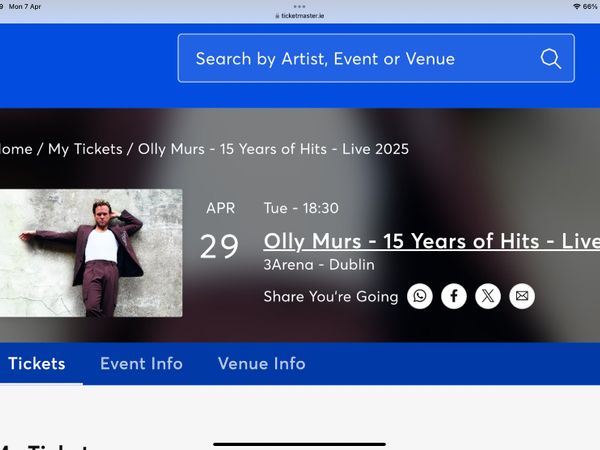Open the Event Info tab
Viewport: 600px width, 450px height.
point(141,364)
